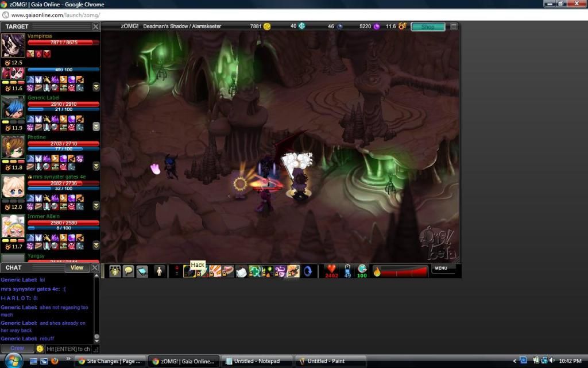Click the Vampiress target portrait
588x368 pixels.
point(13,45)
